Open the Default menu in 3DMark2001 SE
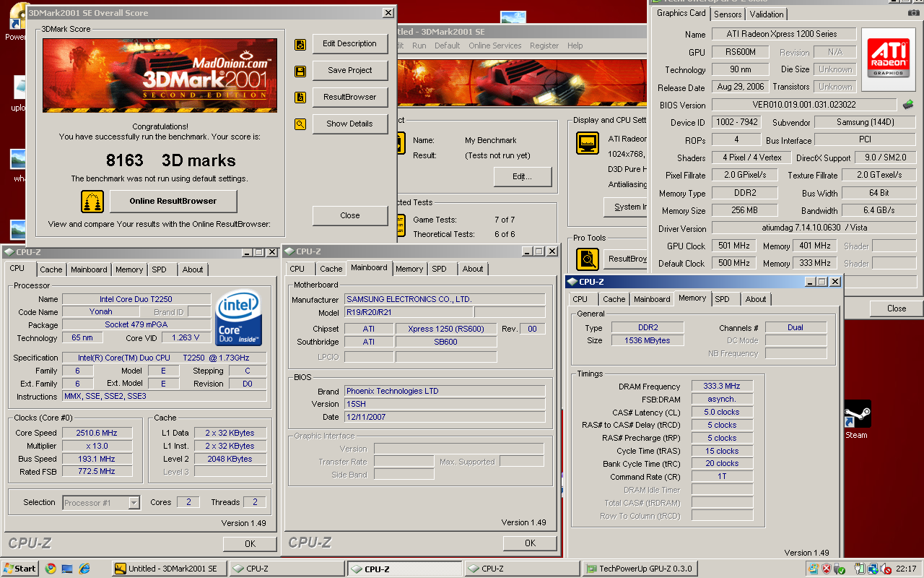Screen dimensions: 924x578 click(x=448, y=46)
